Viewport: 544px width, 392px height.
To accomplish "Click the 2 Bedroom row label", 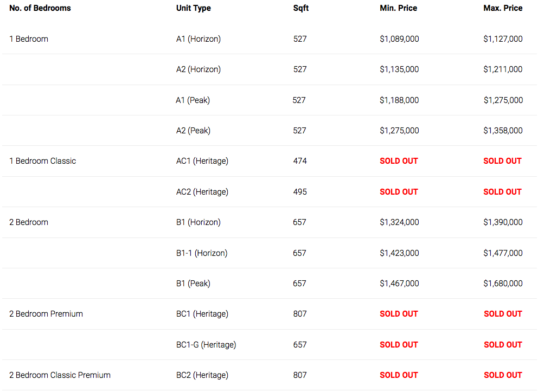I will click(x=28, y=222).
